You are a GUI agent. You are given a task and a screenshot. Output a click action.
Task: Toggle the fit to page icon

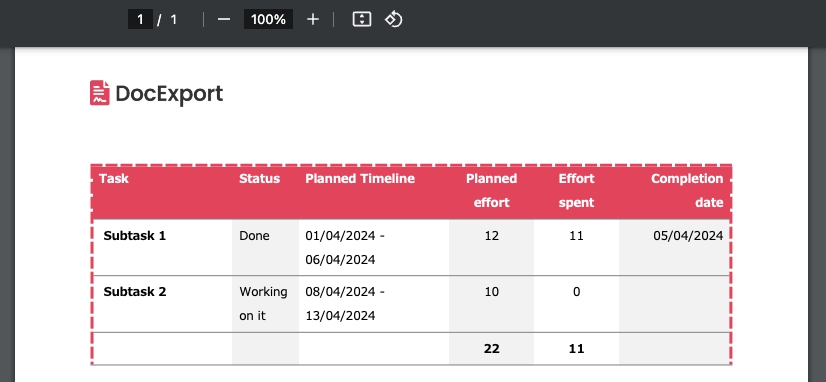click(x=361, y=19)
